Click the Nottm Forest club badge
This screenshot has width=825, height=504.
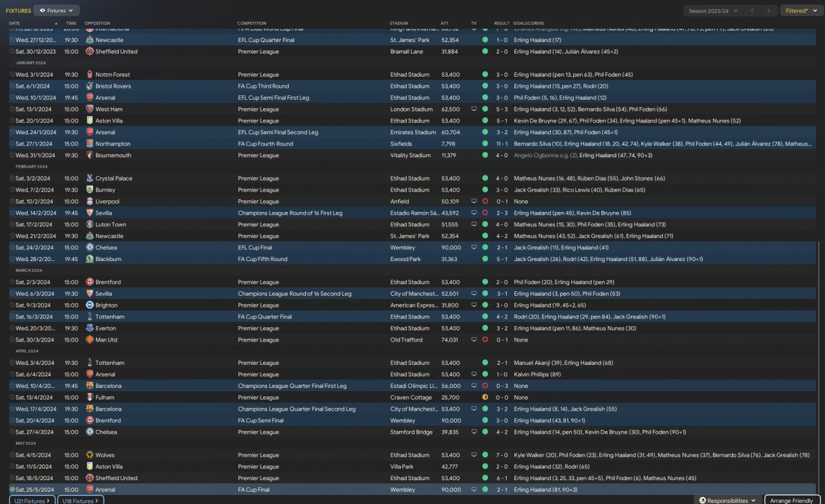[x=89, y=75]
